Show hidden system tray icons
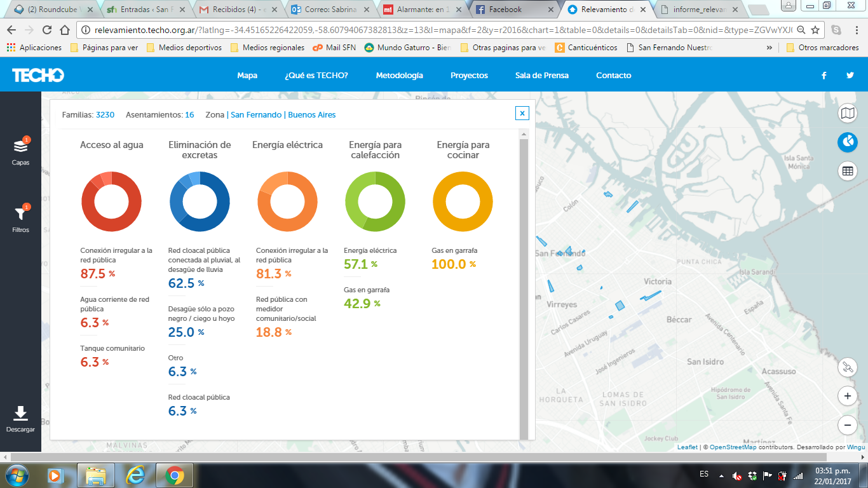 (x=721, y=475)
